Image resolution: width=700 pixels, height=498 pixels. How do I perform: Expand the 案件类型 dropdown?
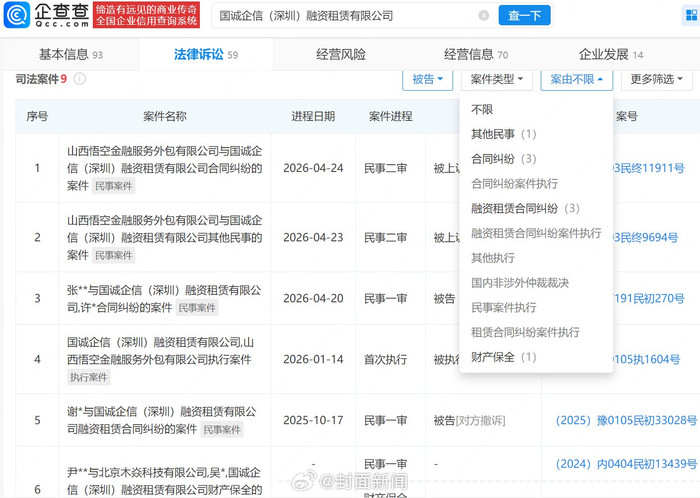point(497,79)
